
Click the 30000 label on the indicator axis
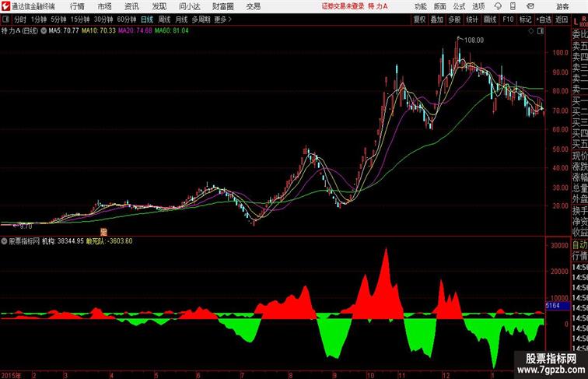(x=559, y=245)
